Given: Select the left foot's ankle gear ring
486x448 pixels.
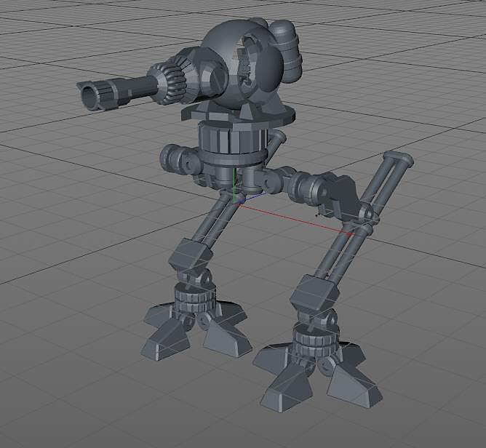Looking at the screenshot, I should coord(195,298).
